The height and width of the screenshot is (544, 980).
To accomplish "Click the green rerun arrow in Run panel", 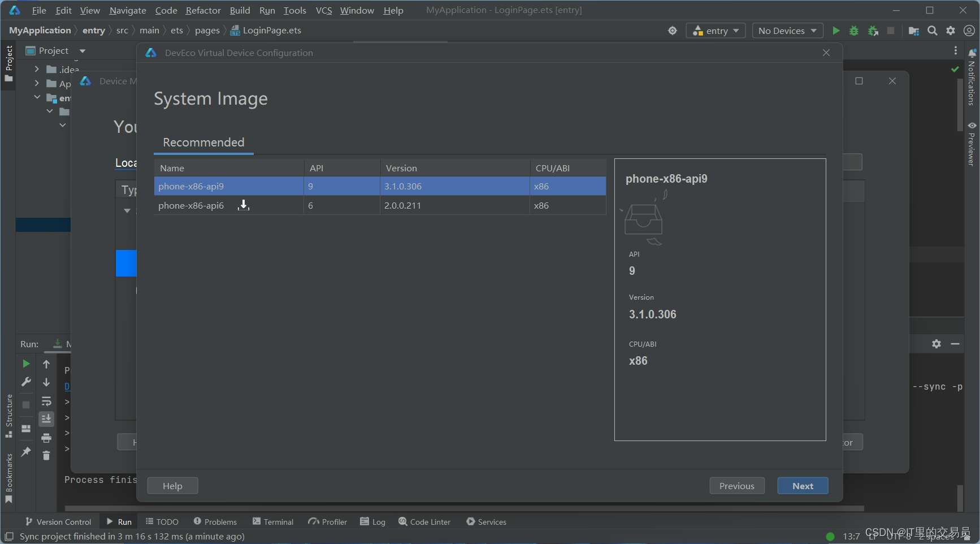I will tap(26, 364).
